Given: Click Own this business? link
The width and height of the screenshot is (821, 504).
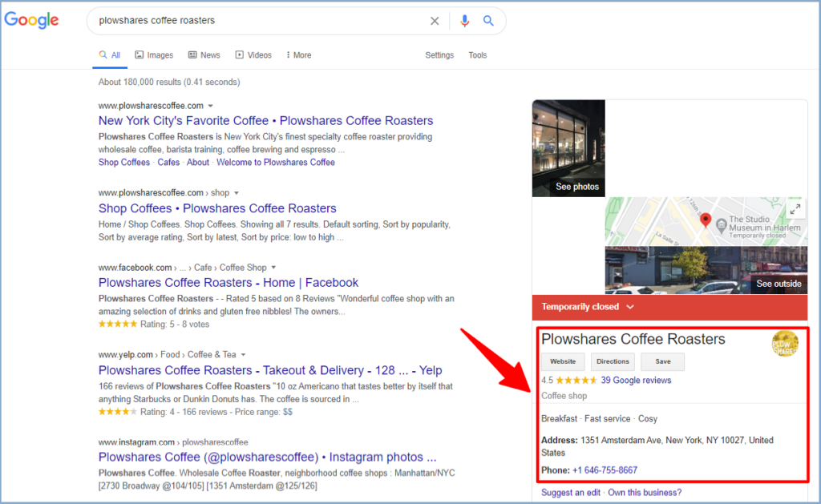Looking at the screenshot, I should pos(645,493).
